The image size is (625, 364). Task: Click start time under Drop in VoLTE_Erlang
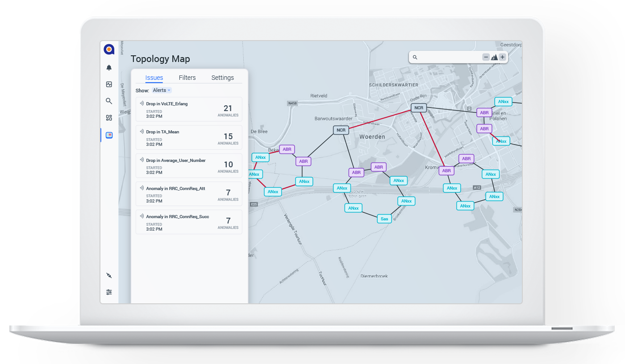pos(154,116)
